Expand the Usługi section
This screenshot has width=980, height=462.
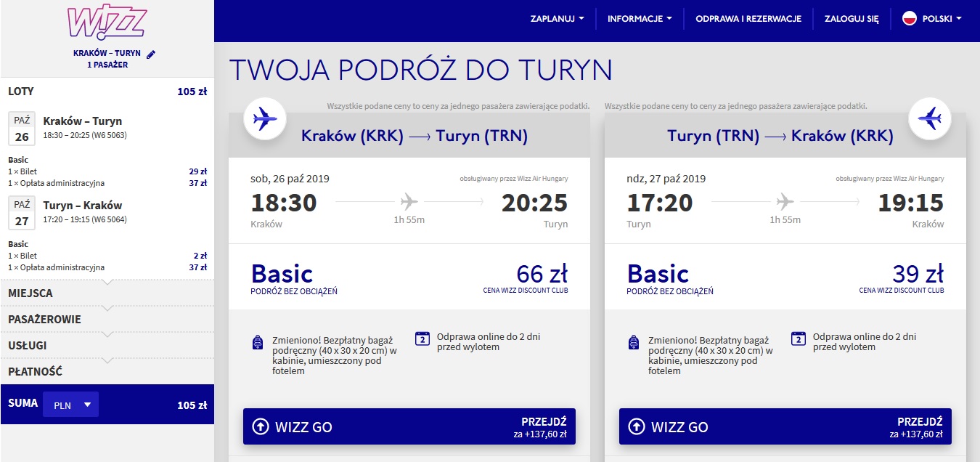(x=107, y=346)
